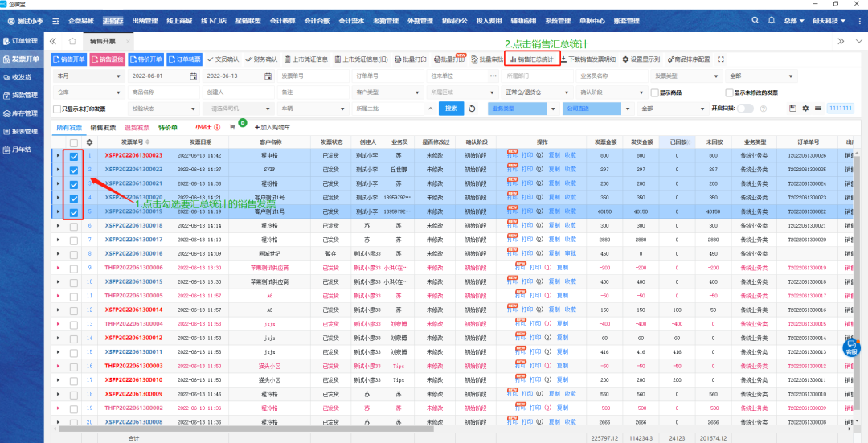Click the 销售汇总统计 toolbar button

tap(531, 59)
